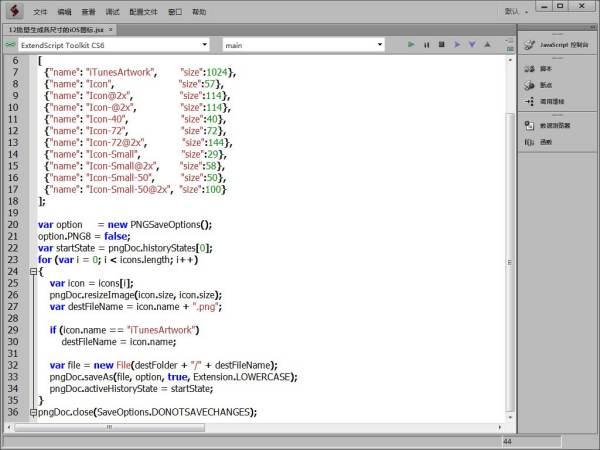The image size is (600, 450).
Task: Open the 调用堆栈 call stack panel
Action: tap(545, 101)
